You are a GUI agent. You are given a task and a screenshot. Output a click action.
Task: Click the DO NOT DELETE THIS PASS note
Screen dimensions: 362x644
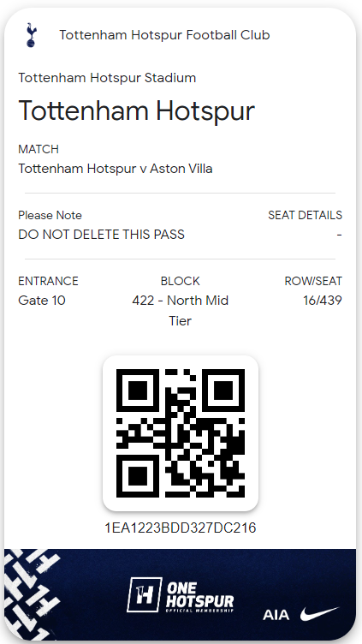point(101,235)
